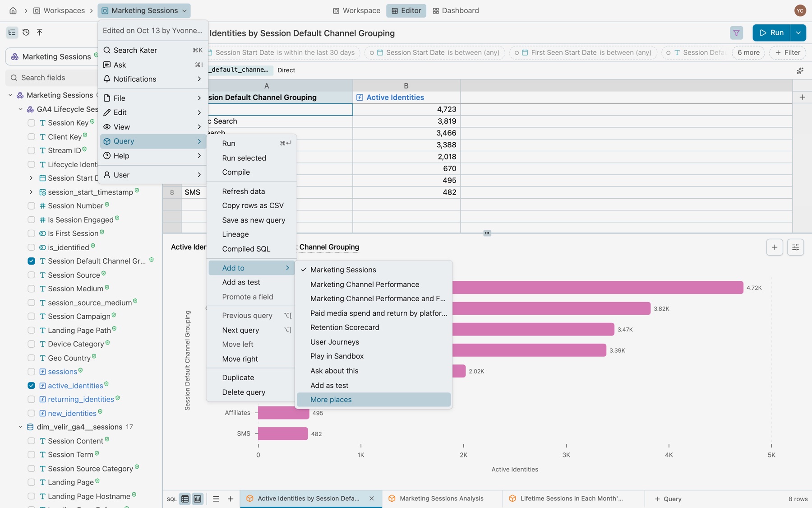This screenshot has height=508, width=812.
Task: Toggle the field tree sidebar icon
Action: [12, 32]
